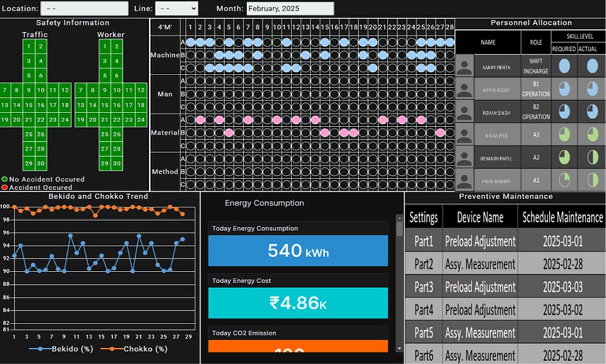
Task: Click the Settings column header
Action: [x=423, y=217]
